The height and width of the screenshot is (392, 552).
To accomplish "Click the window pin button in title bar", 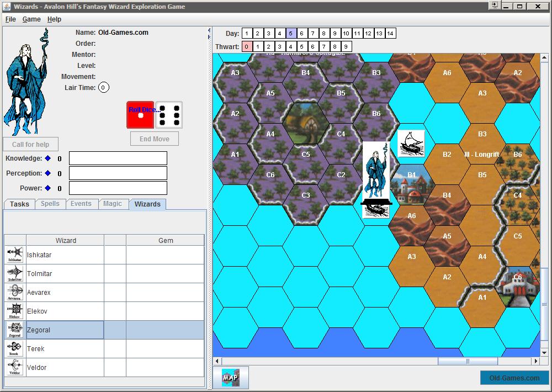I will 494,5.
